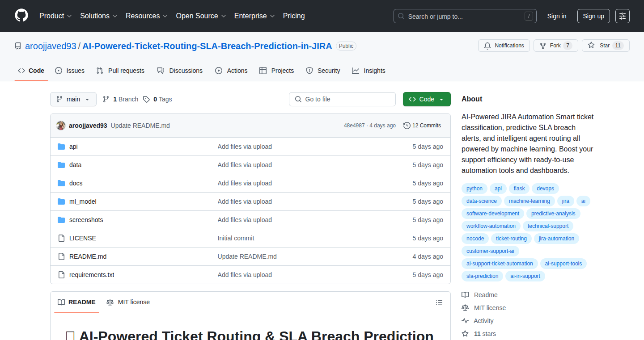Open the README.md file name
The image size is (644, 340).
tap(88, 256)
